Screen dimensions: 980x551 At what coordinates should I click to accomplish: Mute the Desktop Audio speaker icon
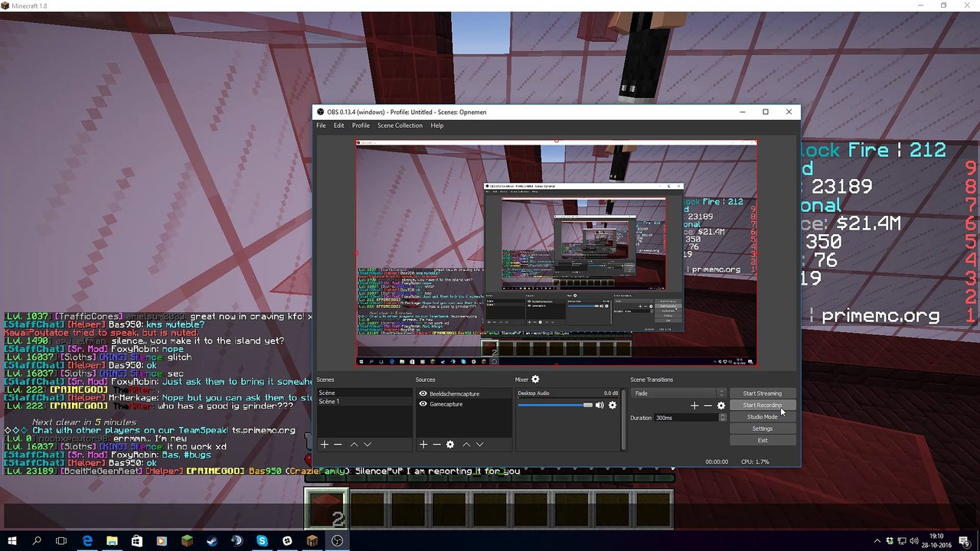(x=599, y=405)
